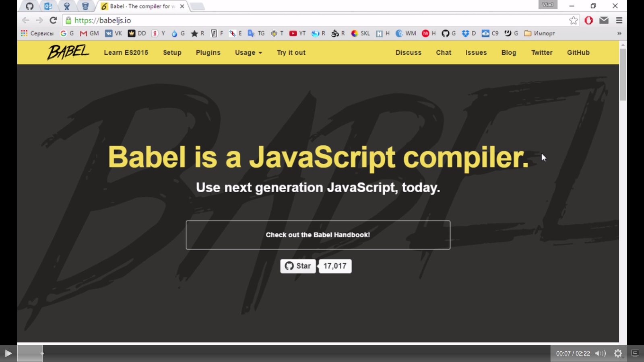Switch to the fourth pinned tab

pos(85,6)
